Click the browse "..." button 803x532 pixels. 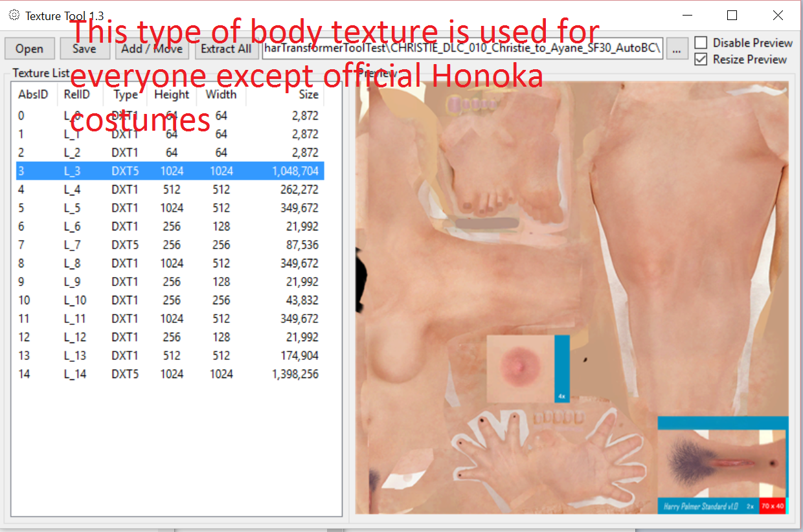(x=677, y=49)
